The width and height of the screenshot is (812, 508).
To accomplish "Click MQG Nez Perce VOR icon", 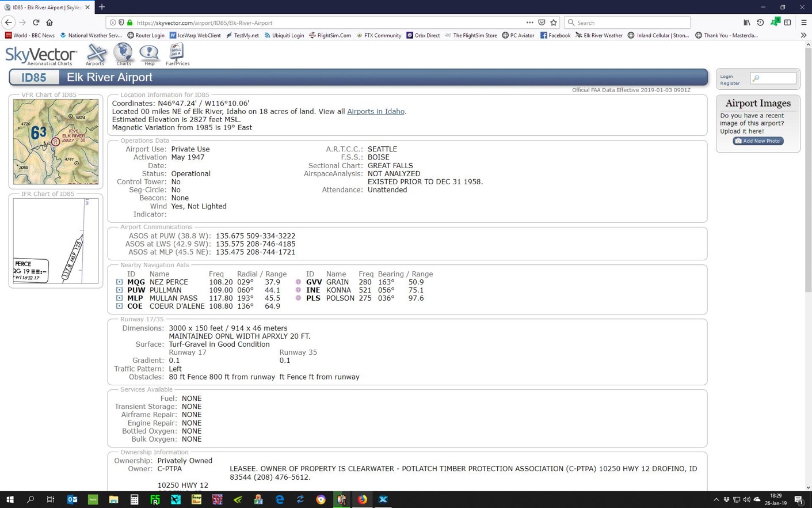I will pyautogui.click(x=119, y=282).
